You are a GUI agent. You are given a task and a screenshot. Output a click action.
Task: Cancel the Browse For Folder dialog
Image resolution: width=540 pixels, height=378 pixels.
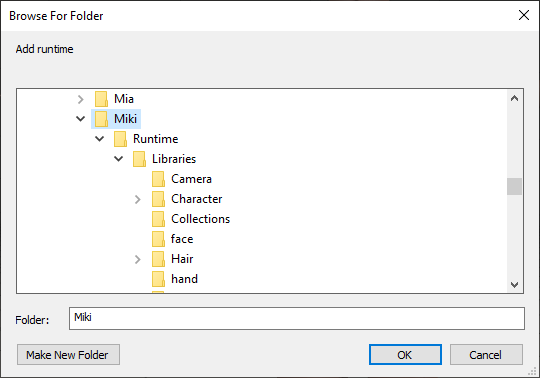point(486,355)
